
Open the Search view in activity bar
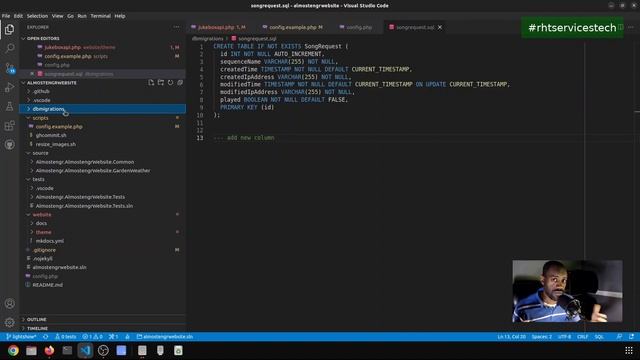point(9,48)
